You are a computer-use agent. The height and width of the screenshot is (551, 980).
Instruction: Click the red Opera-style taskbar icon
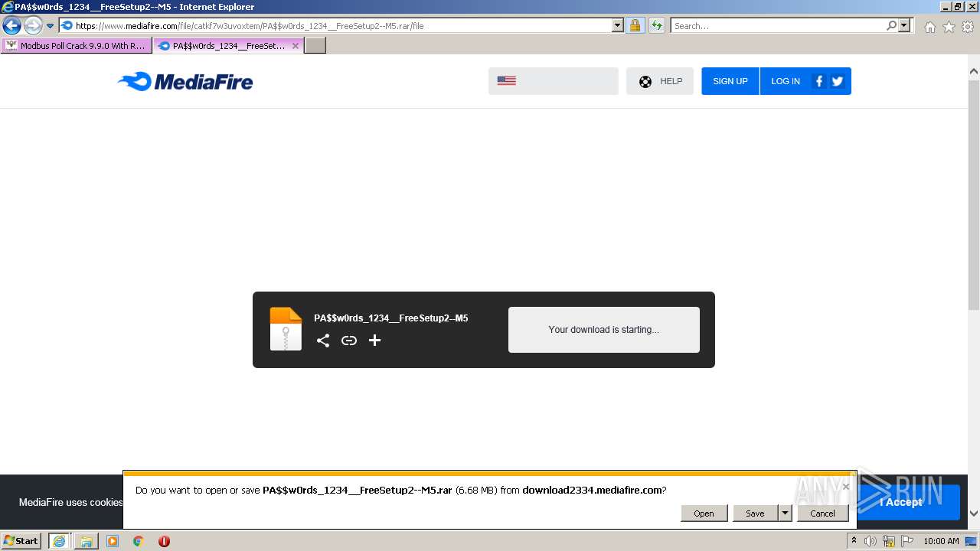coord(164,541)
